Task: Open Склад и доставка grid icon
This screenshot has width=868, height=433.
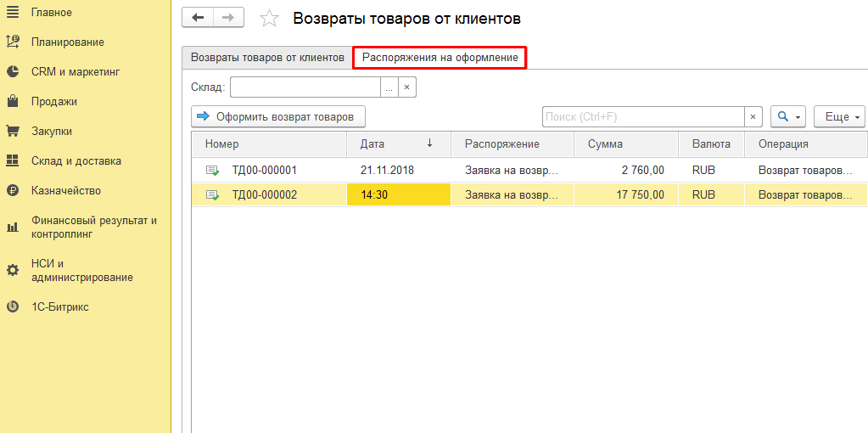Action: [x=13, y=161]
